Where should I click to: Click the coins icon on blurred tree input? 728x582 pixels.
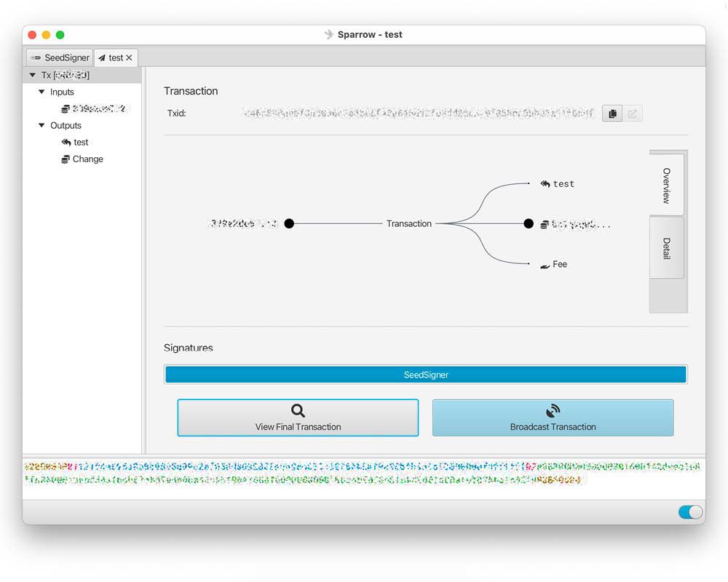[66, 108]
